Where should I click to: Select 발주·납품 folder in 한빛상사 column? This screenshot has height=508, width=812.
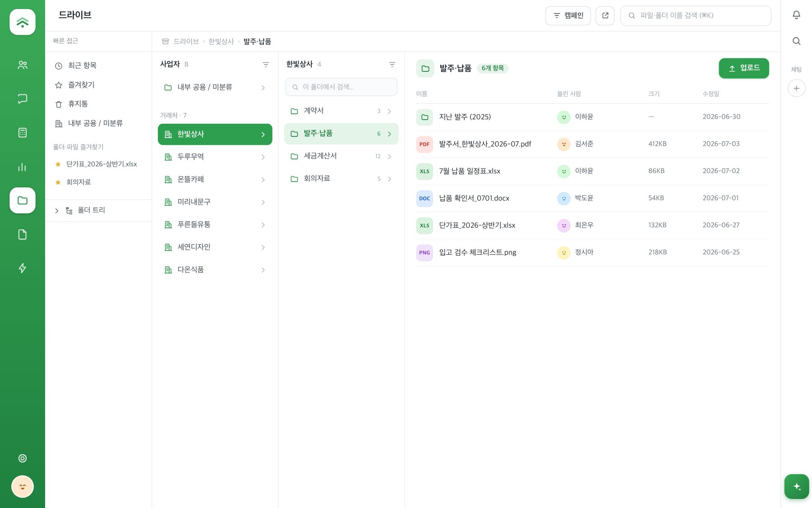[x=341, y=134]
